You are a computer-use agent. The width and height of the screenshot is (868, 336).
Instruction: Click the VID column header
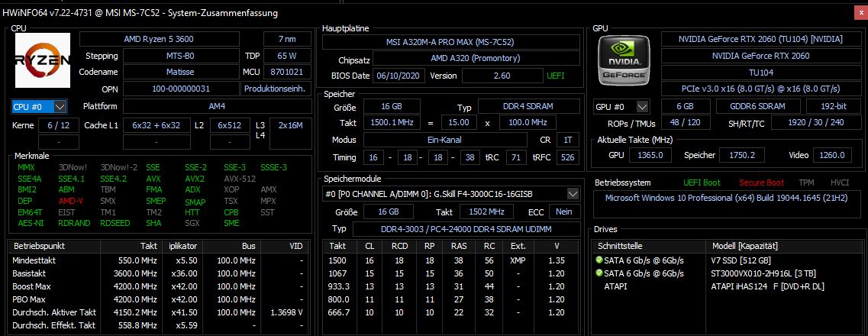pyautogui.click(x=283, y=246)
